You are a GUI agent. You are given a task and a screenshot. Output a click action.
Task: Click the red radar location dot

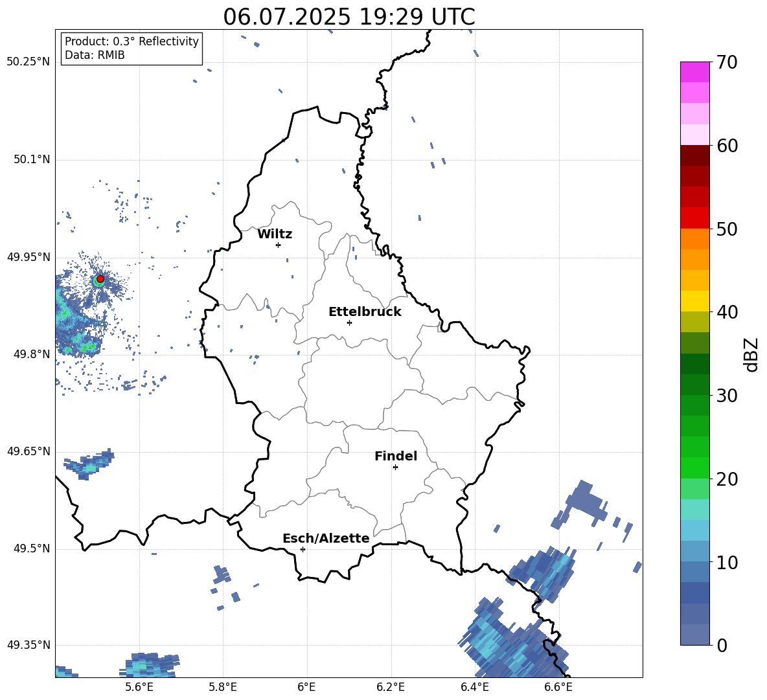(x=100, y=279)
